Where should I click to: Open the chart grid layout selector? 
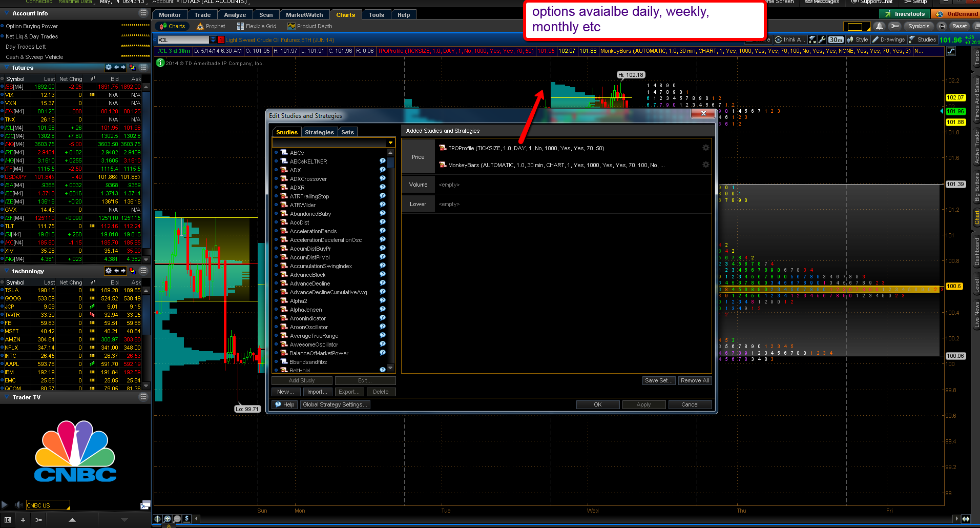857,27
